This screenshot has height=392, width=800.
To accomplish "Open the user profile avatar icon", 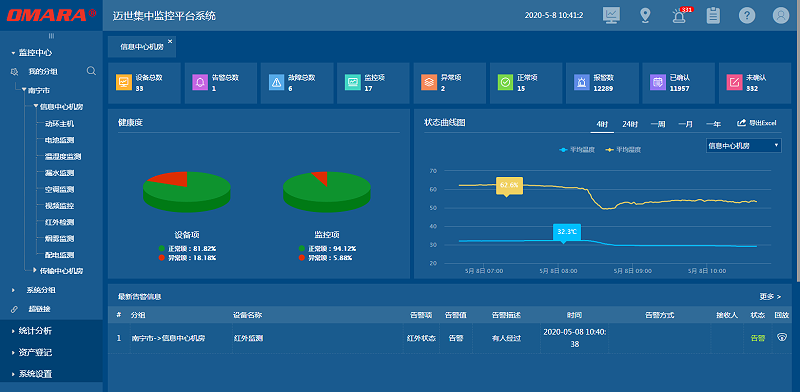I will pos(781,15).
